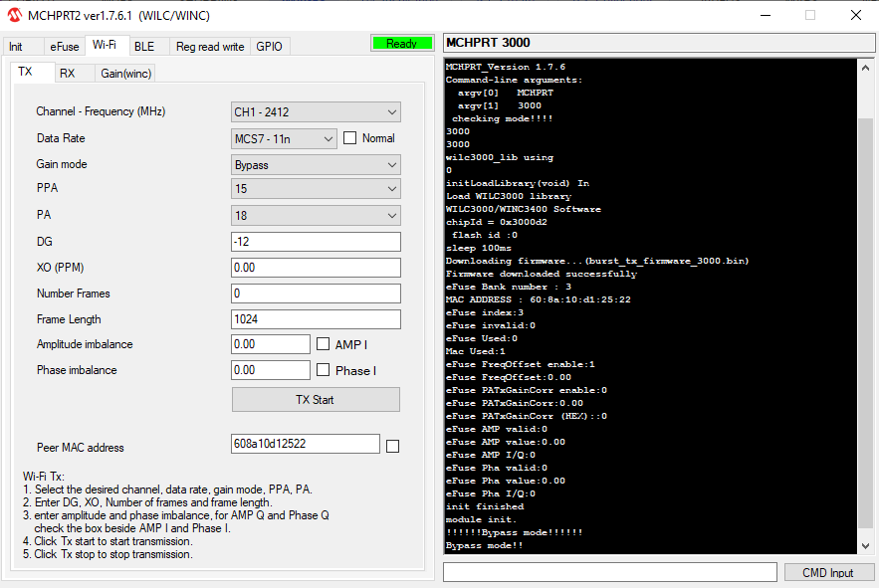This screenshot has height=588, width=879.
Task: Click the 'MAC ADDRESS : 60:8a:10:d1:25:22' console line
Action: point(539,299)
